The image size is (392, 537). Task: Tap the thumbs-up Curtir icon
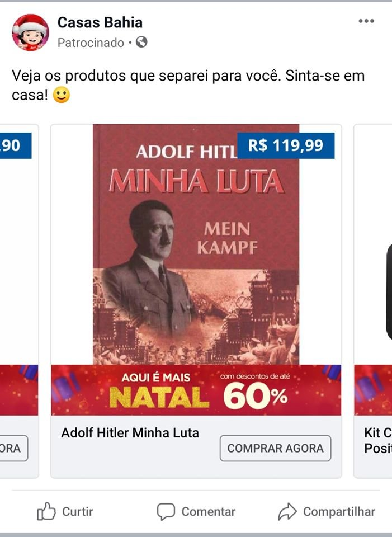point(46,511)
